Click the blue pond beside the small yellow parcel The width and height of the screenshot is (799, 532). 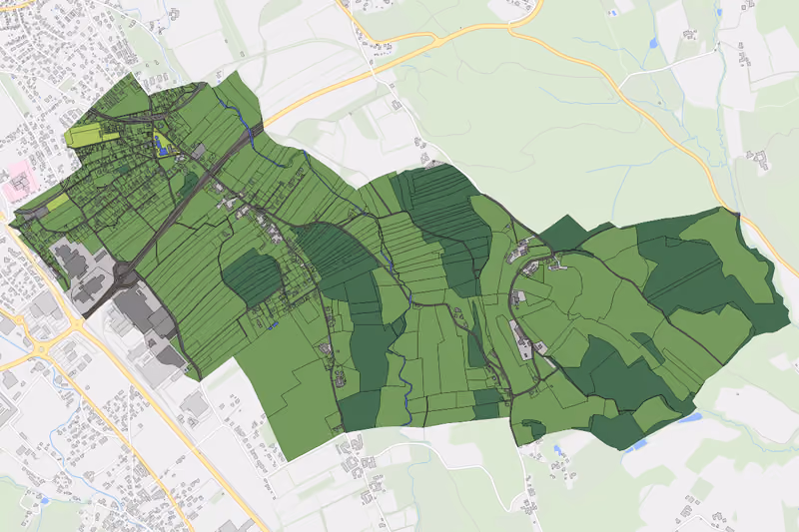pyautogui.click(x=162, y=150)
